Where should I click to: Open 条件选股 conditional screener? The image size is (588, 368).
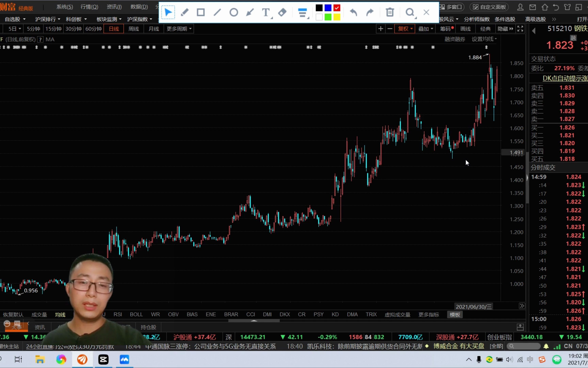point(505,19)
